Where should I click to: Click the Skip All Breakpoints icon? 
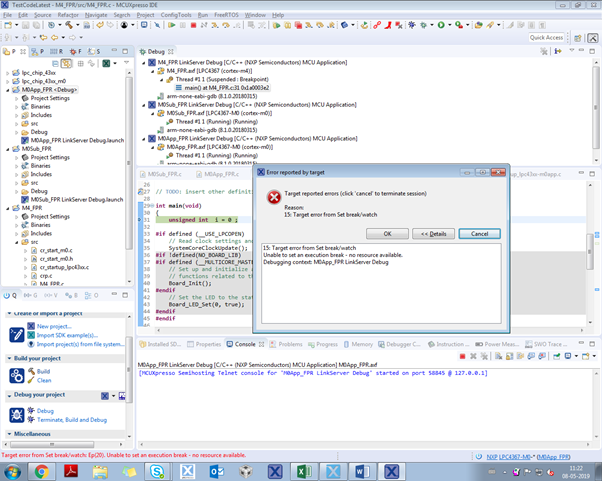(157, 25)
